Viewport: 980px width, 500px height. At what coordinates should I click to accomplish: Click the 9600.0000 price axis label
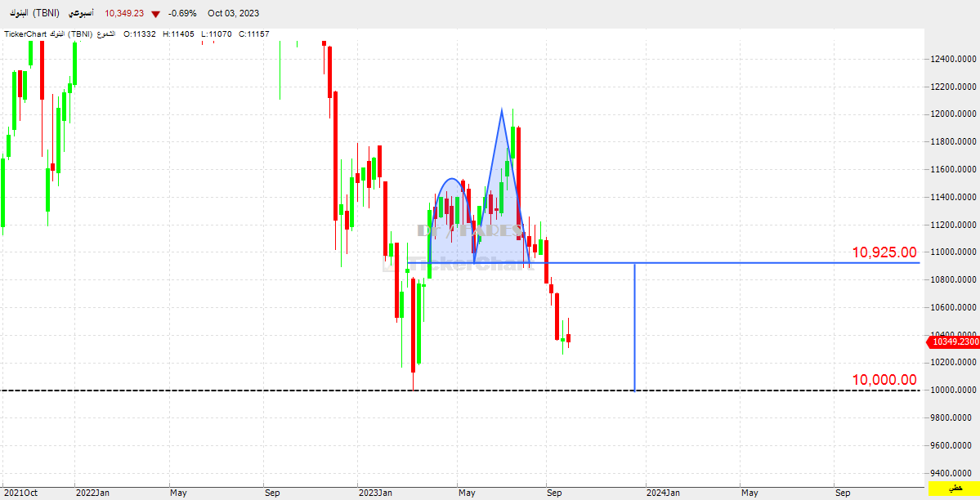pos(952,445)
